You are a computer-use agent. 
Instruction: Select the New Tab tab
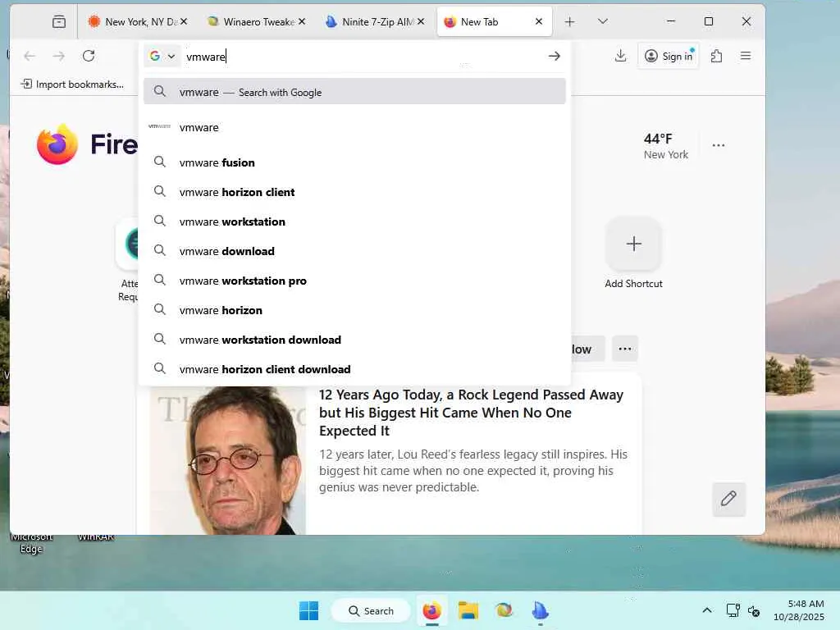494,22
